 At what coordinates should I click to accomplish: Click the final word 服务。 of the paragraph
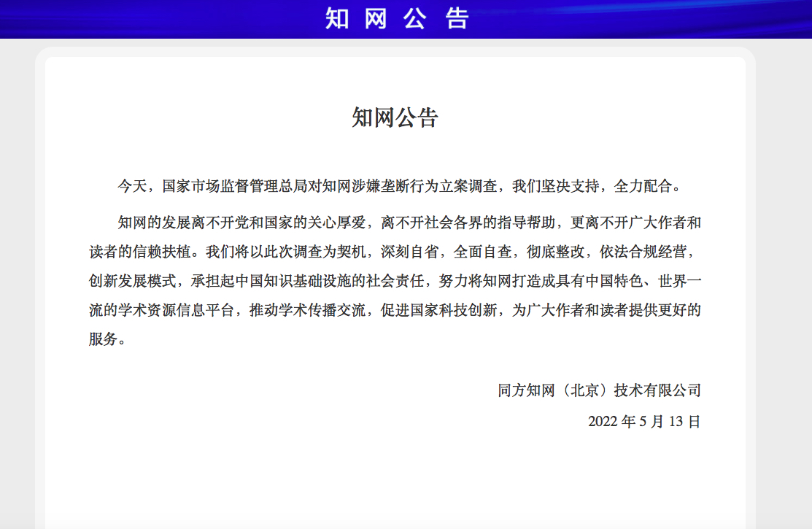tap(108, 339)
